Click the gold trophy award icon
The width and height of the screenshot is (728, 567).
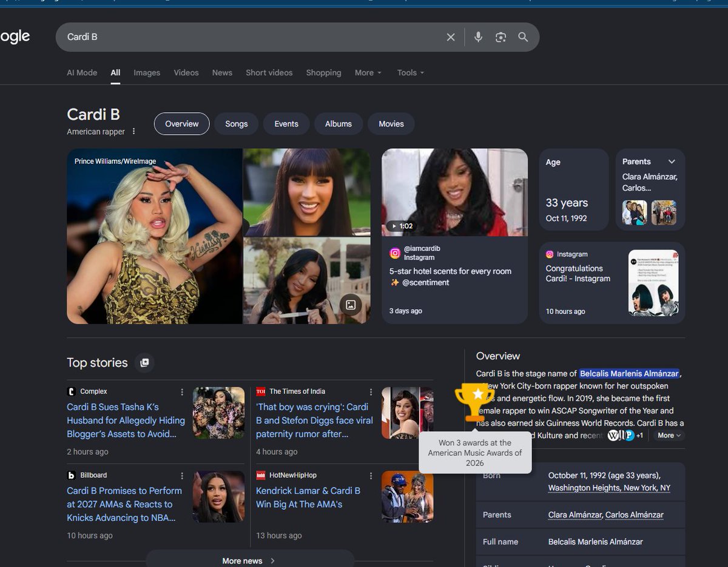474,401
